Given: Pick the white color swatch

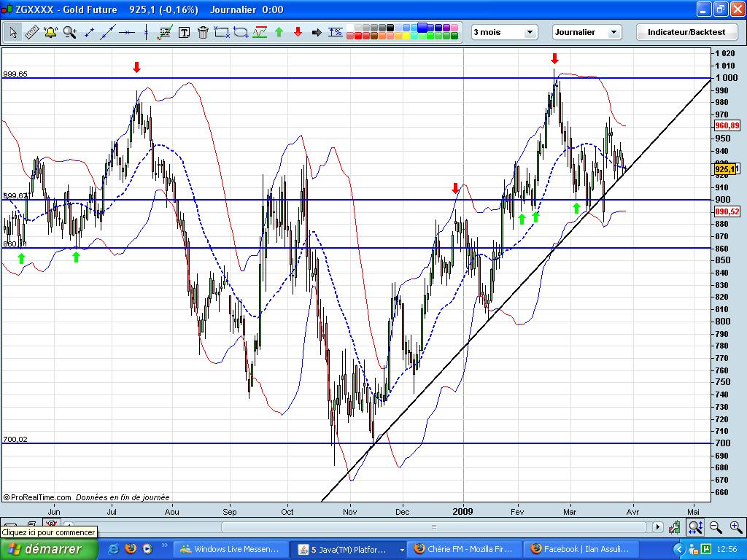Looking at the screenshot, I should pos(350,28).
